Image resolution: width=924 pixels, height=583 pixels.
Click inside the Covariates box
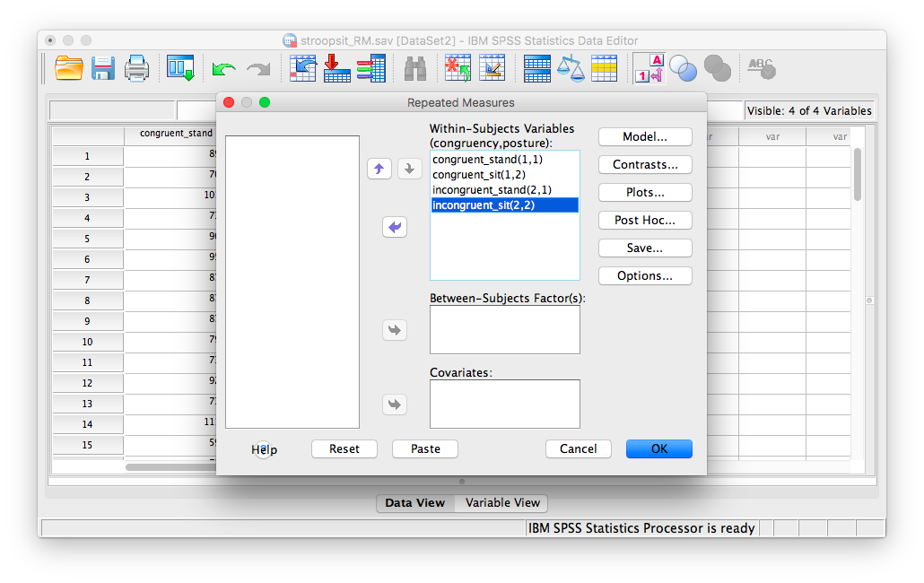[505, 404]
